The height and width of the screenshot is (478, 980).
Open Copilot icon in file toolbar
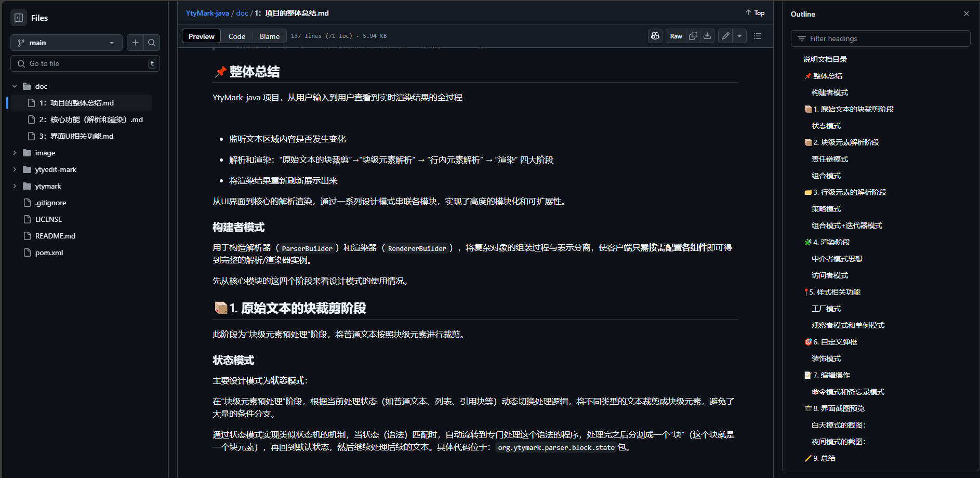(655, 36)
